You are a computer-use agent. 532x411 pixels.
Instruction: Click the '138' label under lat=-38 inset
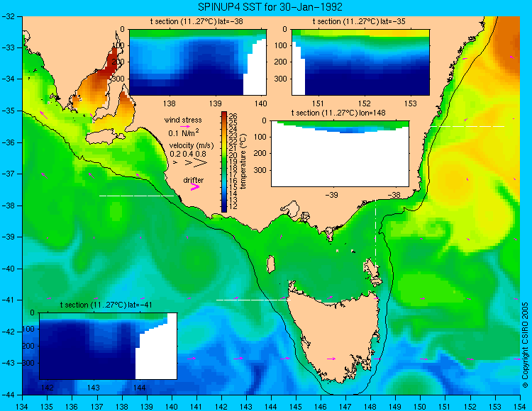click(x=169, y=103)
